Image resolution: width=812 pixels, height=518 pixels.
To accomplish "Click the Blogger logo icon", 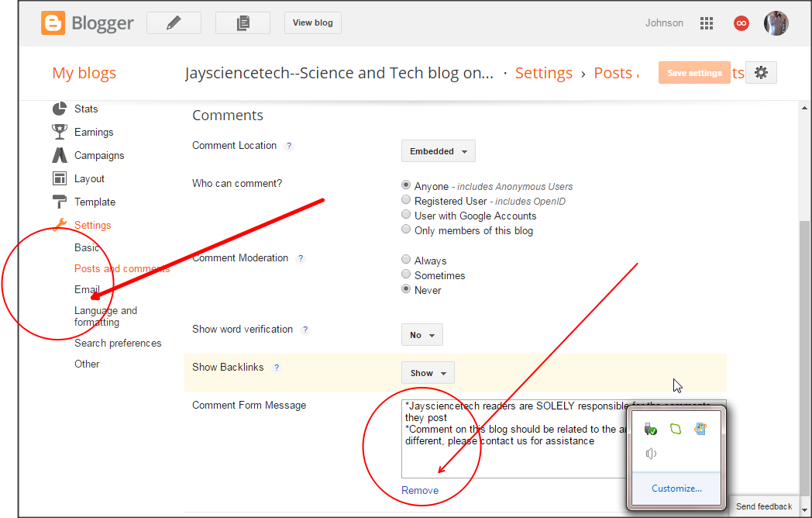I will 53,22.
